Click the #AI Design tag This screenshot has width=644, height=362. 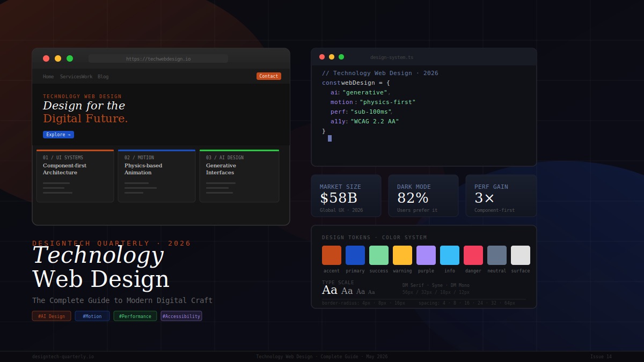pyautogui.click(x=52, y=316)
